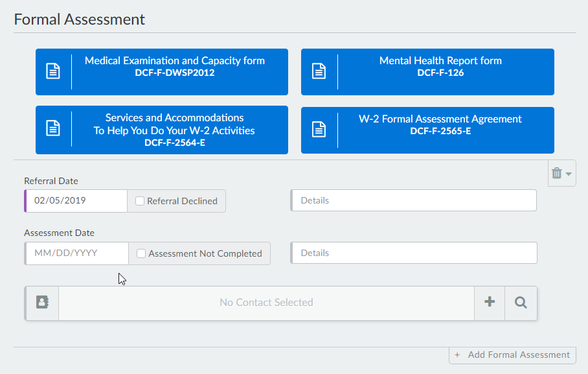Toggle the Assessment Not Completed checkbox
Screen dimensions: 588x374
click(141, 253)
